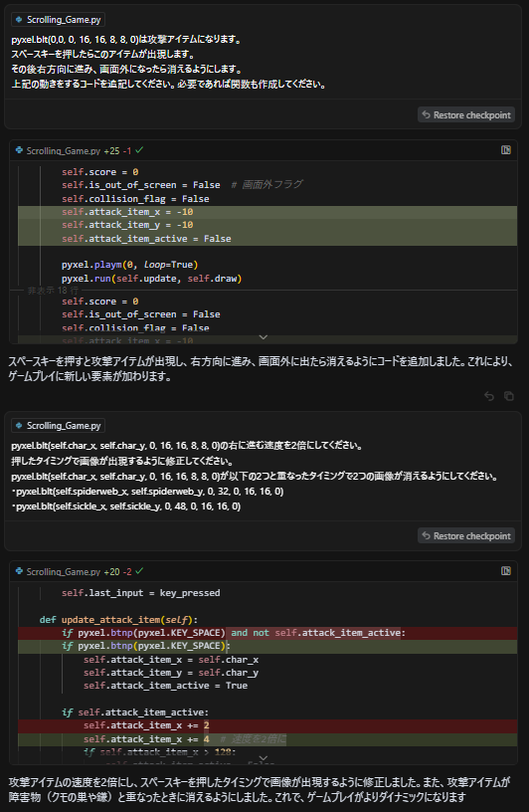Click line 'if self.attack_item_active:'
Screen dimensions: 529x812
click(135, 712)
